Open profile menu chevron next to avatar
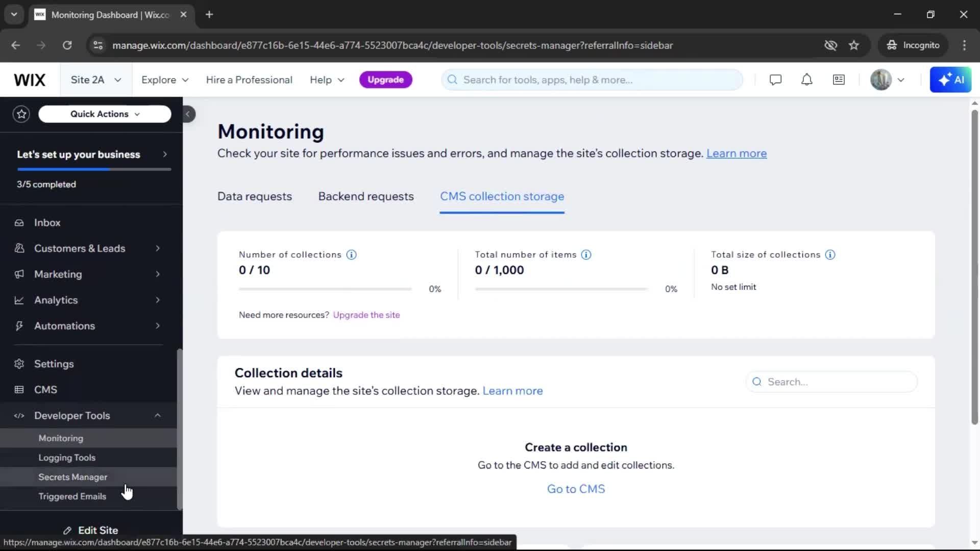 (901, 80)
